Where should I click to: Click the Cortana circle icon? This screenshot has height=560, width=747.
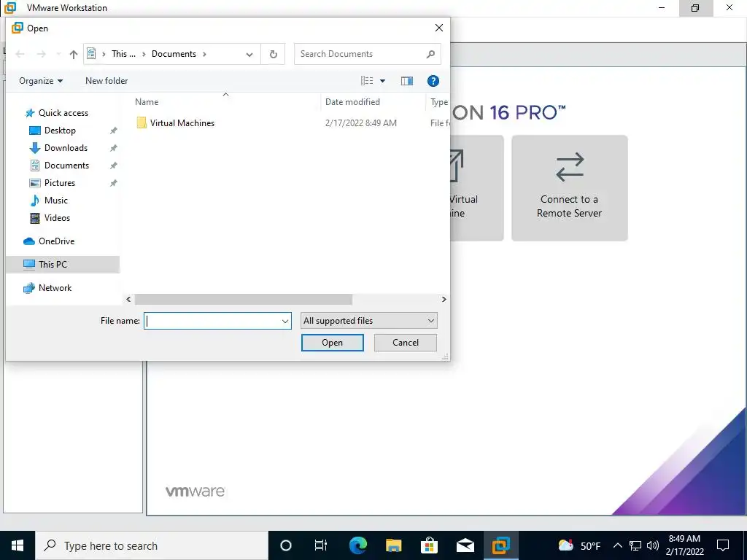(286, 545)
